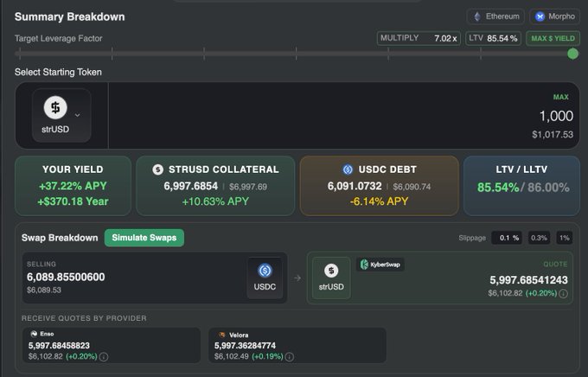Click the selling amount 6,089.85500600
Screen dimensions: 588x377
coord(66,278)
